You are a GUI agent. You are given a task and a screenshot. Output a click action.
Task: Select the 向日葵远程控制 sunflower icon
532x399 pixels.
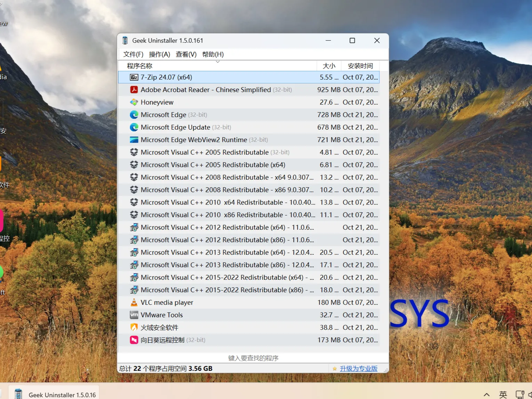click(x=134, y=340)
